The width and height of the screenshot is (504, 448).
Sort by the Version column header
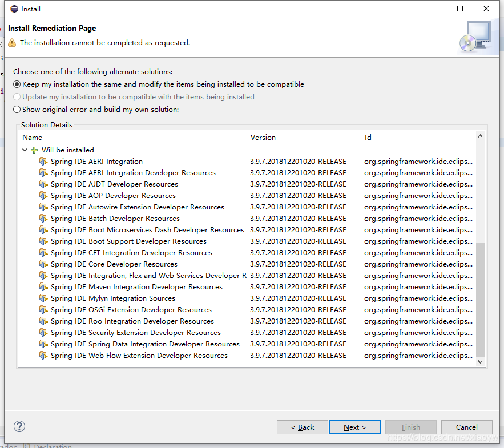[303, 138]
